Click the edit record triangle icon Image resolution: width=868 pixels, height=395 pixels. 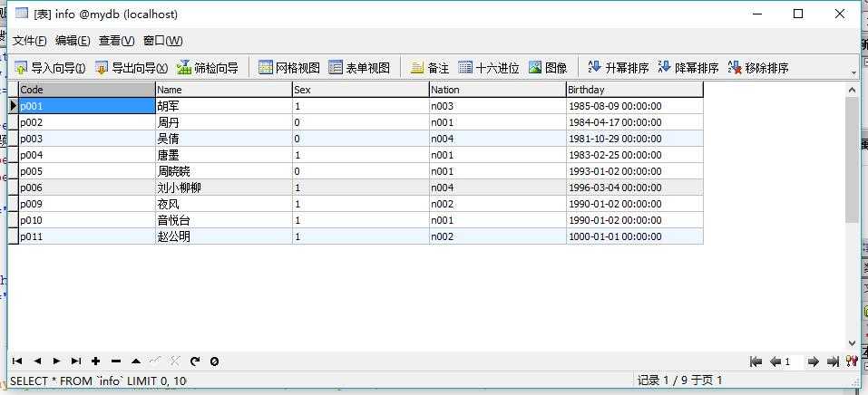click(x=136, y=361)
